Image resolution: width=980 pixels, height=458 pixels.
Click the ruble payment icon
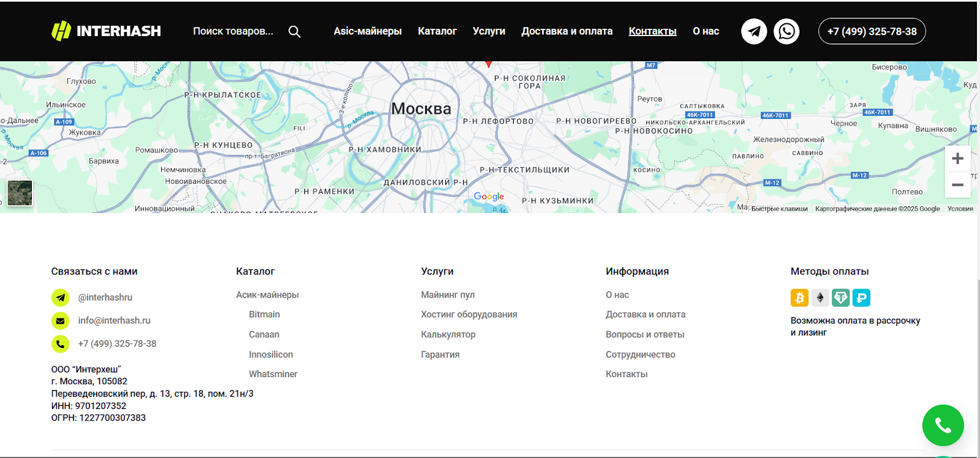[861, 298]
